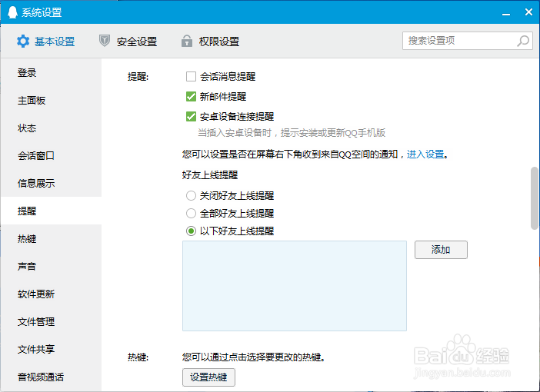This screenshot has width=540, height=392.
Task: Select 登录 in the sidebar
Action: pyautogui.click(x=52, y=72)
